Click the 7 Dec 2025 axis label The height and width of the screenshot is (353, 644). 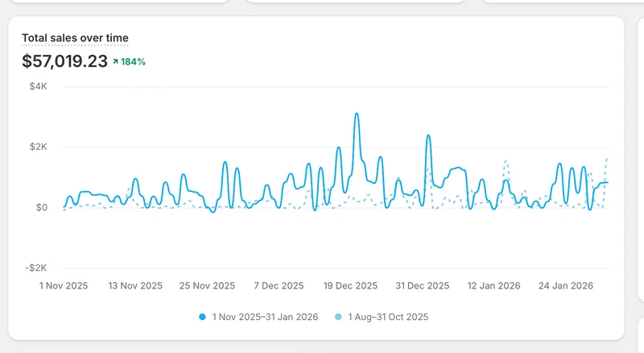[x=279, y=285]
